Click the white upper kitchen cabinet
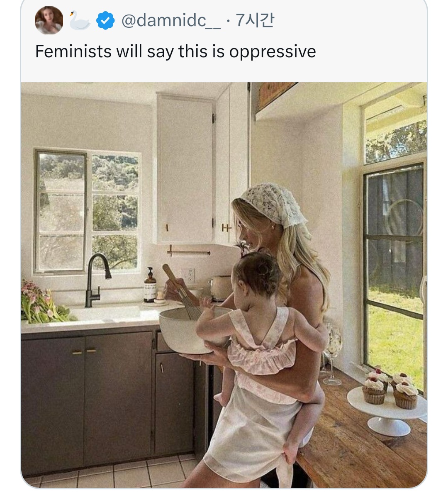This screenshot has width=448, height=502. [185, 169]
